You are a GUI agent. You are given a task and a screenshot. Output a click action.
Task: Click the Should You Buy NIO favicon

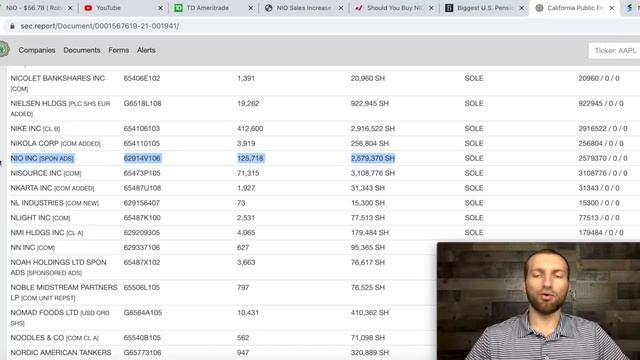coord(359,8)
